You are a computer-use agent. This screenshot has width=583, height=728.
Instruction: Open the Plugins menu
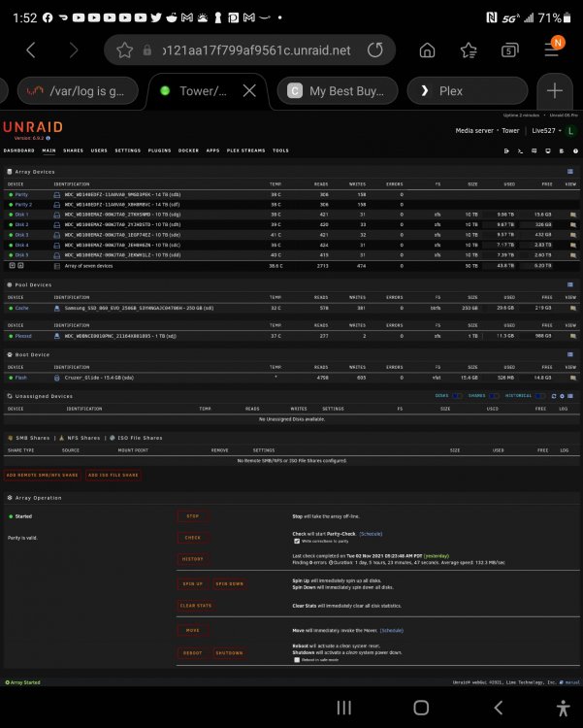[x=159, y=150]
